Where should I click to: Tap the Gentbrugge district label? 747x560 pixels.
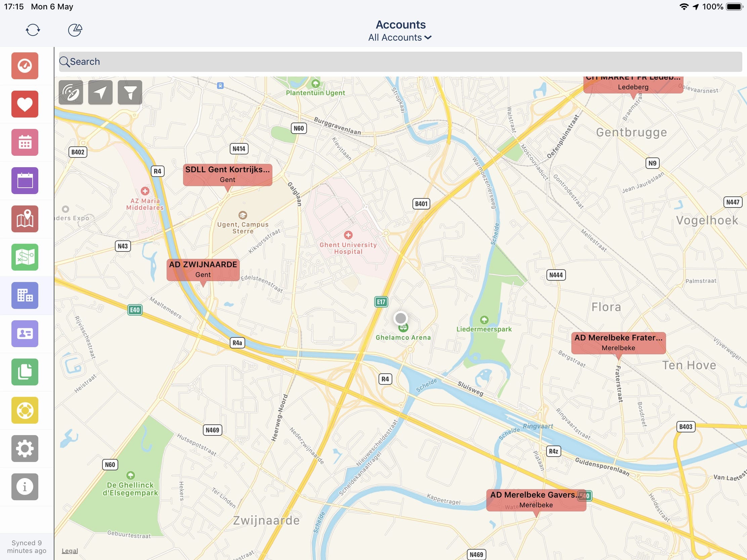pos(631,132)
